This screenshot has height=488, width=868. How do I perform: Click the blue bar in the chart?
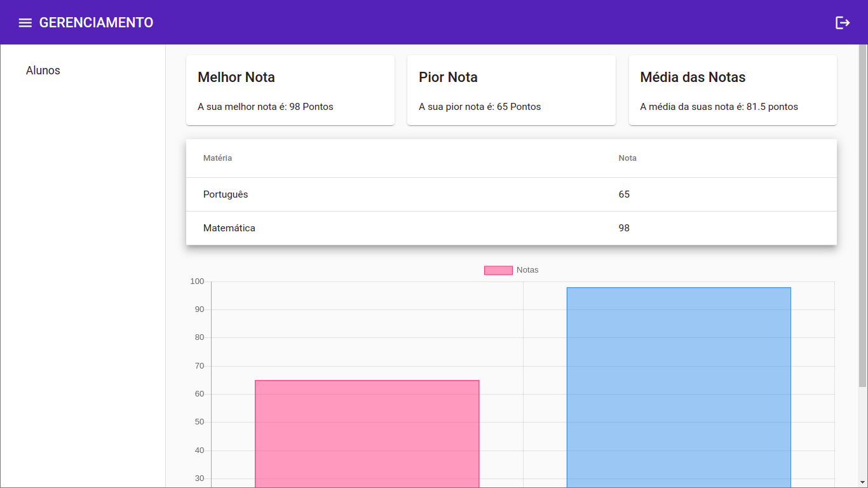[x=679, y=388]
